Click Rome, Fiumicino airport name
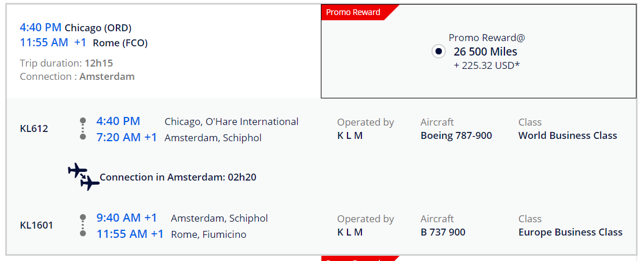The image size is (644, 261). [x=208, y=235]
